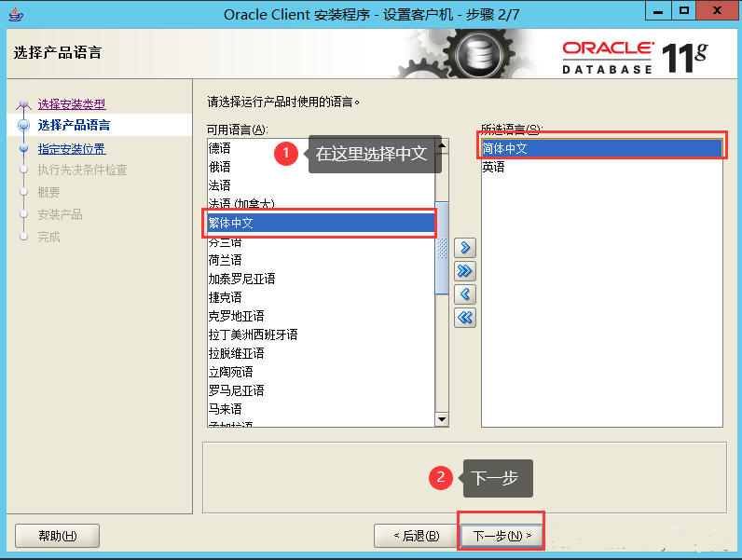Screen dimensions: 742x560
Task: Click the 选择产品语言 current step
Action: (74, 126)
